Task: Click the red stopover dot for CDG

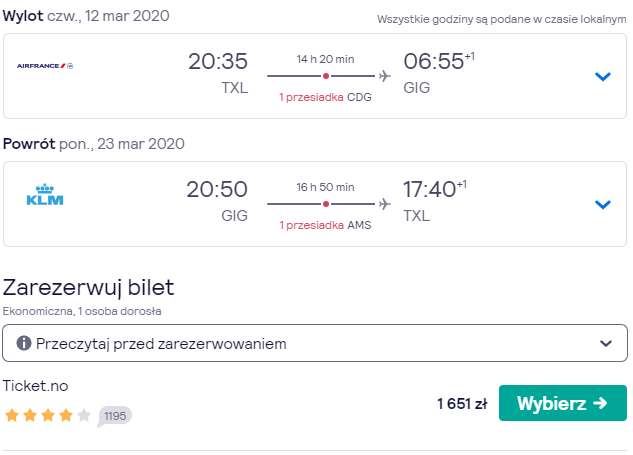Action: point(326,76)
